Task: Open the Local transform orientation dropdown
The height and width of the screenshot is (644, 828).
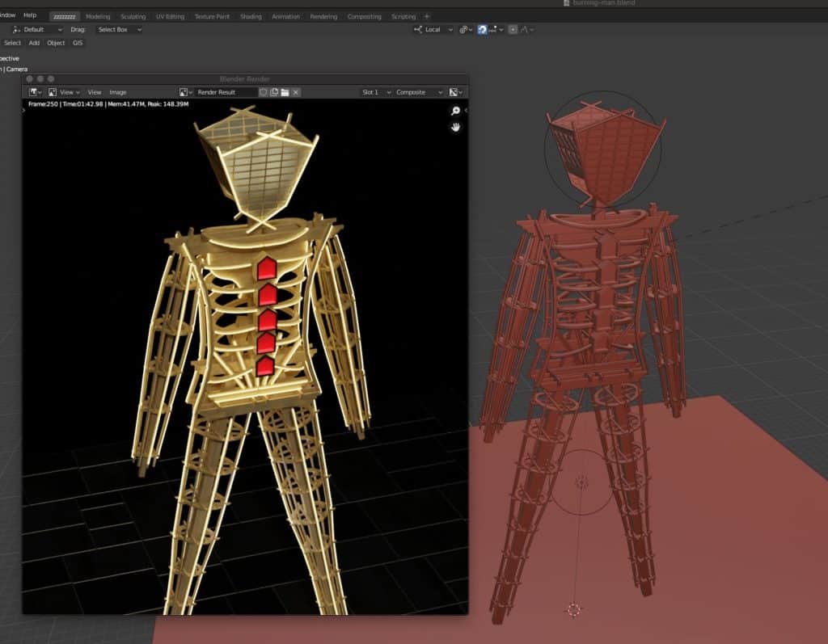Action: 433,30
